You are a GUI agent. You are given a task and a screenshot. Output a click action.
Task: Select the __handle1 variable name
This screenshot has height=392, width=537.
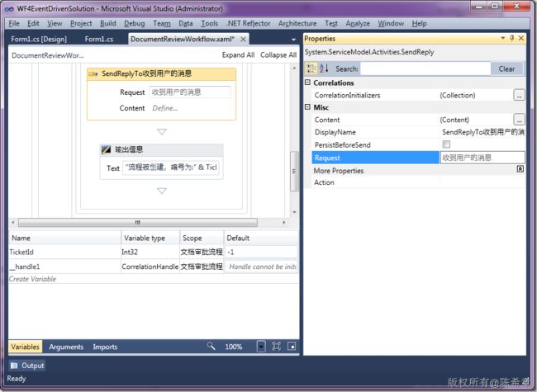click(24, 267)
